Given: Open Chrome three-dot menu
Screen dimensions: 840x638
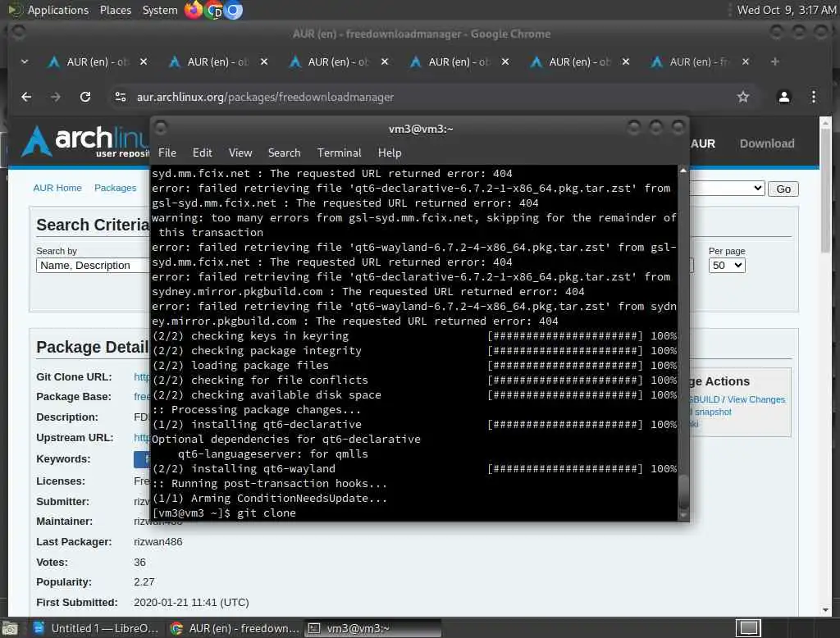Looking at the screenshot, I should point(813,97).
